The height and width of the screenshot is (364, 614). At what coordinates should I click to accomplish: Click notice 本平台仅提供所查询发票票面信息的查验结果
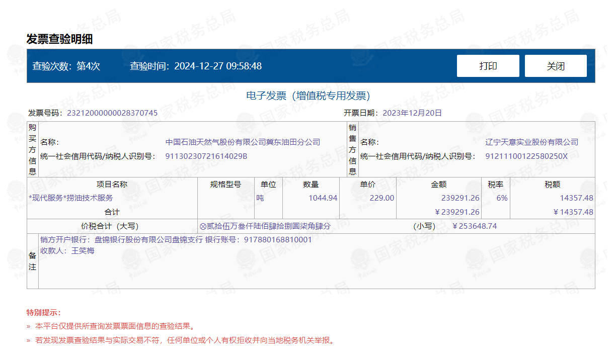point(115,326)
